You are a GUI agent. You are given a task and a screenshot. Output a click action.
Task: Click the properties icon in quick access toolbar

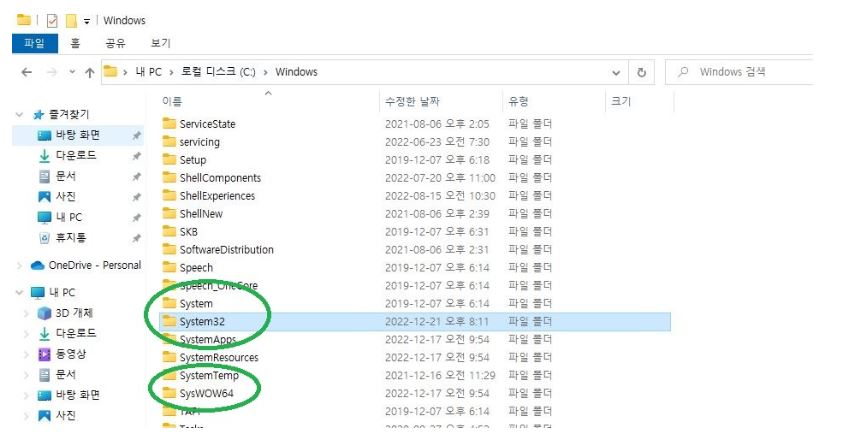tap(52, 21)
